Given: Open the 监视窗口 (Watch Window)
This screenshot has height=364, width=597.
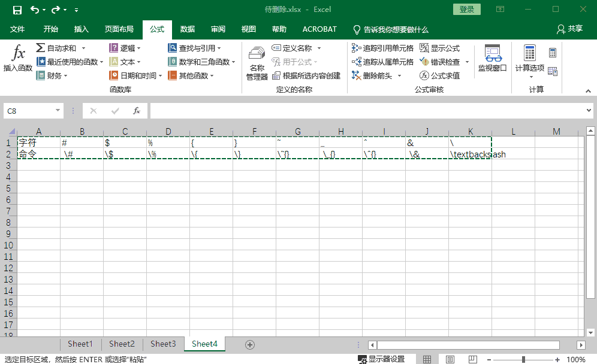Looking at the screenshot, I should tap(493, 60).
